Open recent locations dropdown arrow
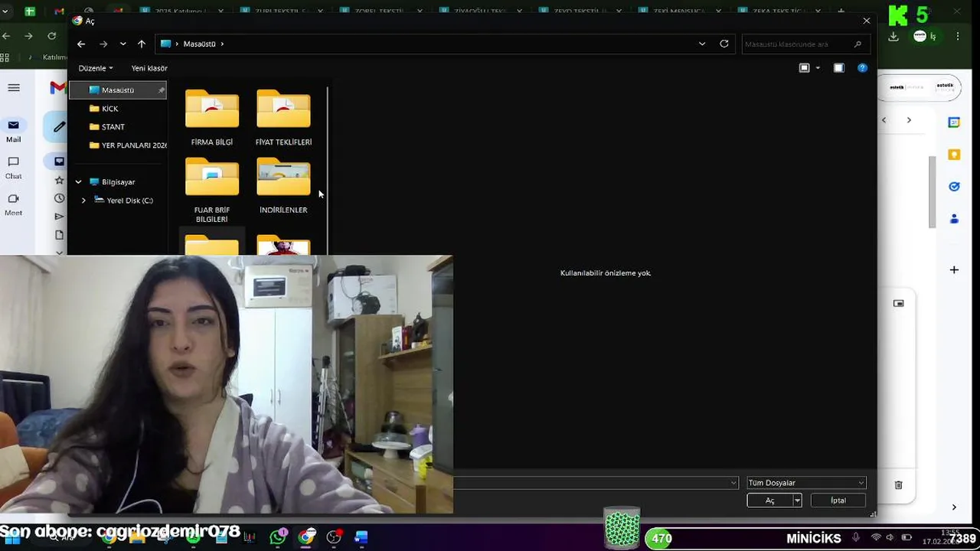The image size is (980, 551). [122, 44]
